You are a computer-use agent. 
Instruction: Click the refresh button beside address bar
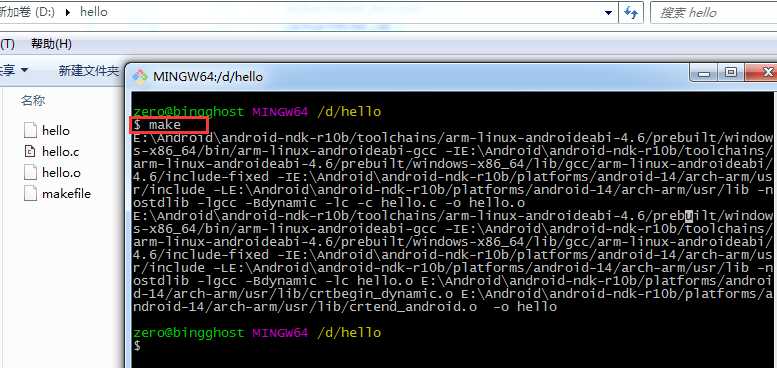[630, 12]
